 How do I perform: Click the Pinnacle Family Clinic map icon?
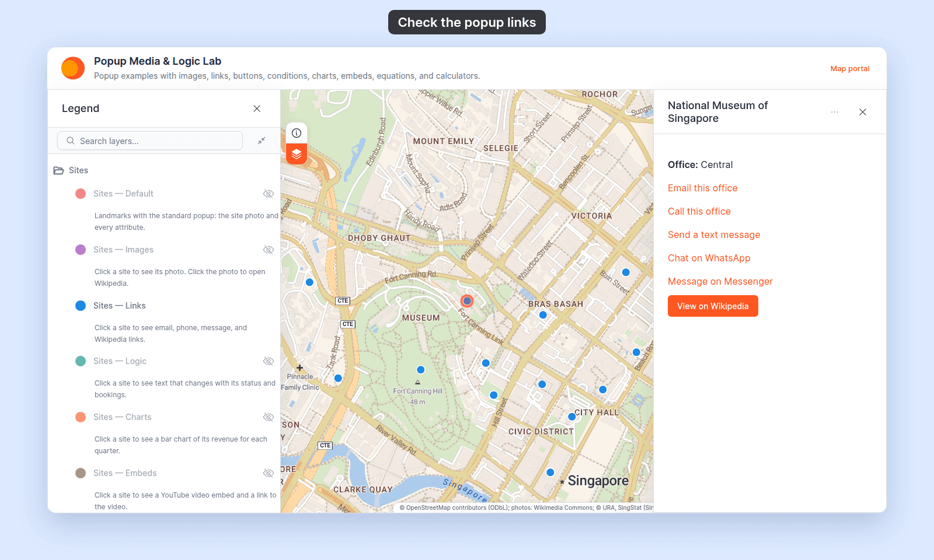click(299, 368)
